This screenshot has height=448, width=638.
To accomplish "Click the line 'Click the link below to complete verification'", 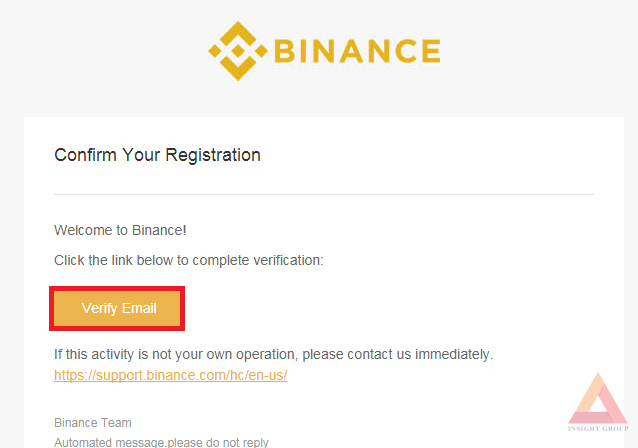I will coord(188,260).
